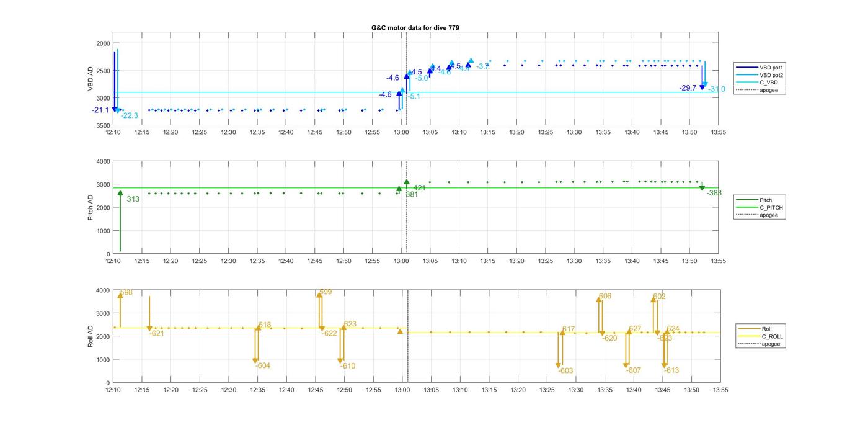Click the '598' roll annotation
The width and height of the screenshot is (868, 430).
(x=126, y=293)
